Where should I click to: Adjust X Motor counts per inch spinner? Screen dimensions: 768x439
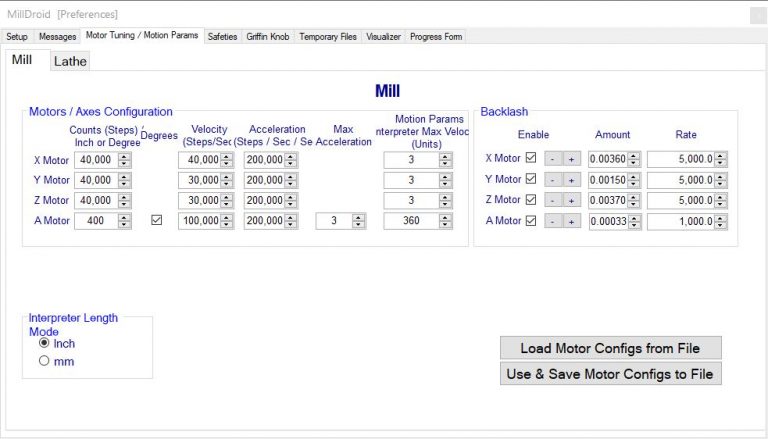pos(125,159)
